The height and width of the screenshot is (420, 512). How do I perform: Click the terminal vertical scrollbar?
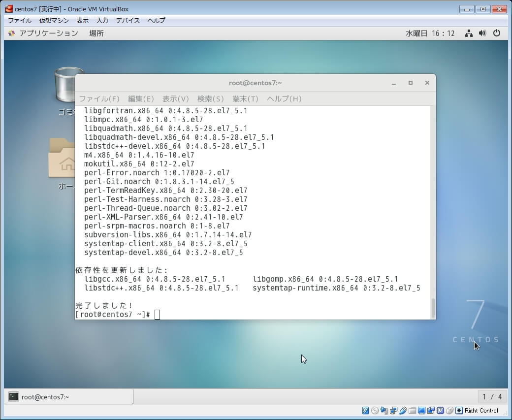click(433, 308)
